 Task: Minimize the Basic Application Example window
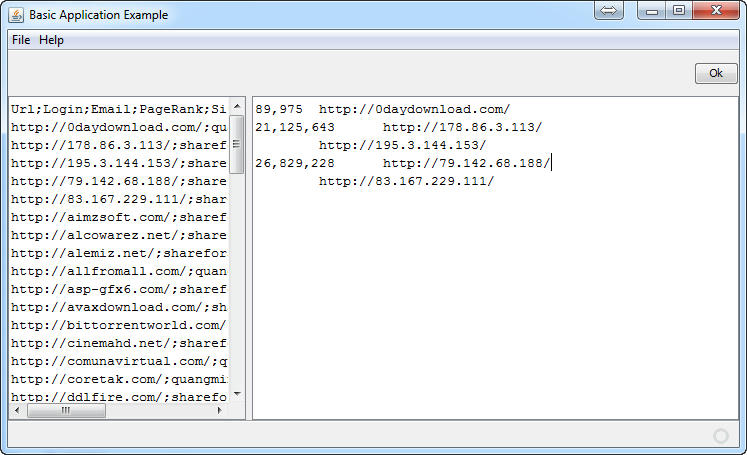[654, 11]
